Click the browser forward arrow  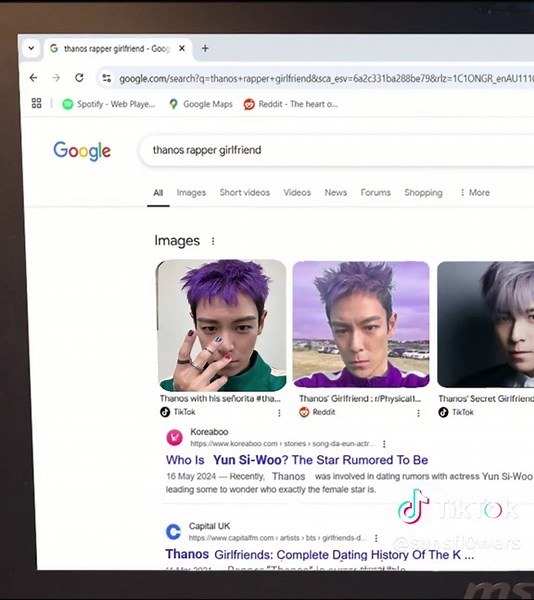pos(56,78)
